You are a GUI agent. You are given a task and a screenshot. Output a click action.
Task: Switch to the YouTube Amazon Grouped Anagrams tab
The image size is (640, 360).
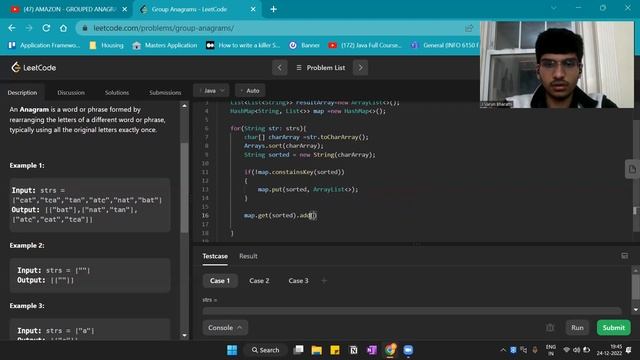click(x=68, y=9)
